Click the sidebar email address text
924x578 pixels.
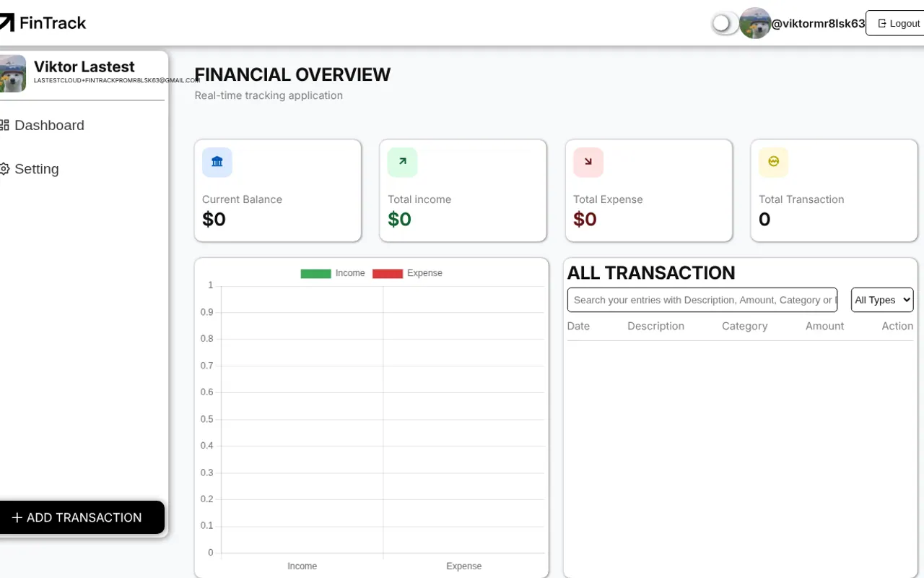[x=117, y=80]
